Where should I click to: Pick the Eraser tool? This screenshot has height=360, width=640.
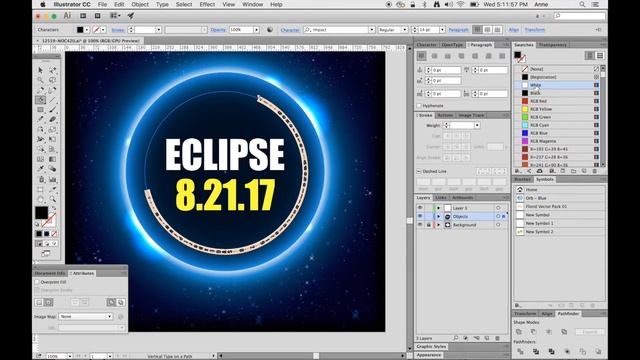53,120
